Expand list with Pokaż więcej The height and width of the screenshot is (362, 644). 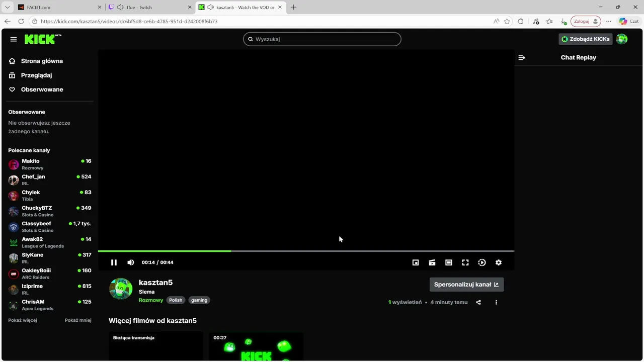pyautogui.click(x=23, y=320)
